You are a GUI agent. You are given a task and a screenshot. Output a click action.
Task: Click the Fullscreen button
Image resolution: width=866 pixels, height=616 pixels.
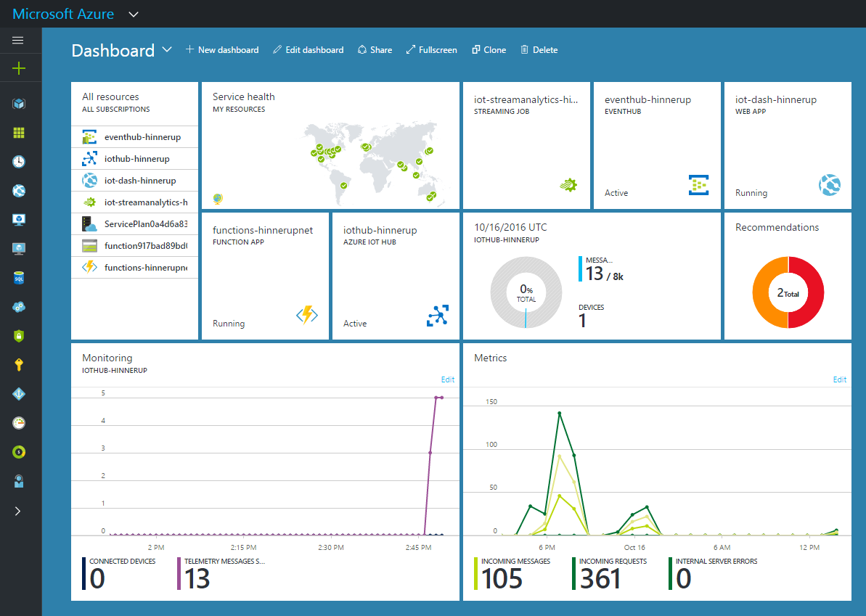click(432, 50)
